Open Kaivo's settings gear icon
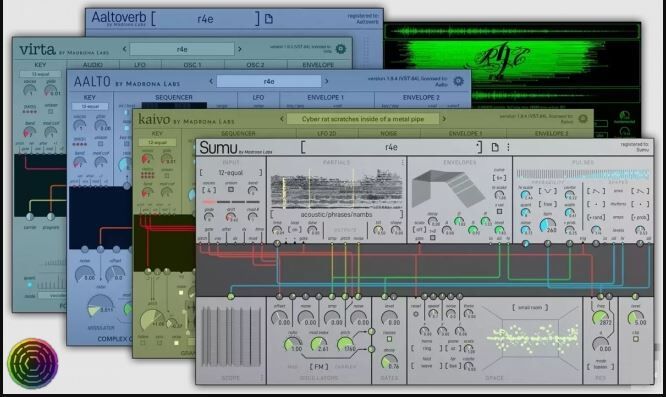The height and width of the screenshot is (397, 666). tap(583, 118)
